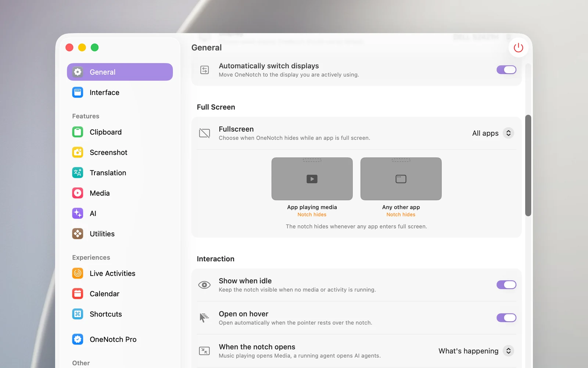Click the pointer icon beside Open on hover
The width and height of the screenshot is (588, 368).
tap(204, 318)
